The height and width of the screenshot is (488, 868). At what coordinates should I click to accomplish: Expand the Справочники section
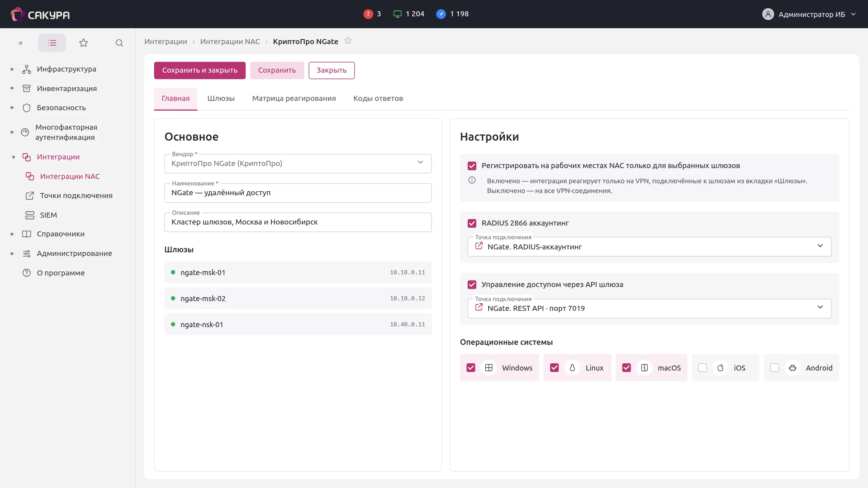[x=12, y=234]
